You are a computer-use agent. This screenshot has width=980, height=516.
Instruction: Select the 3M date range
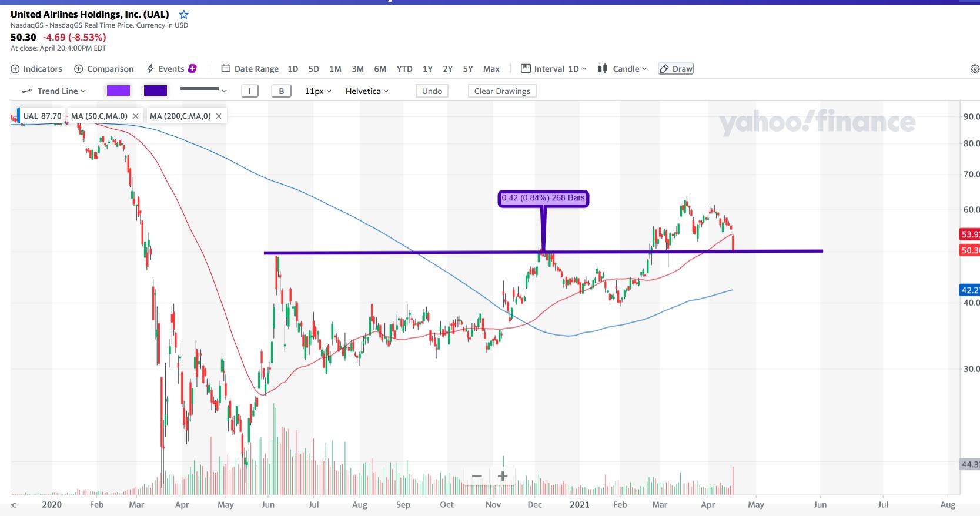click(x=357, y=69)
